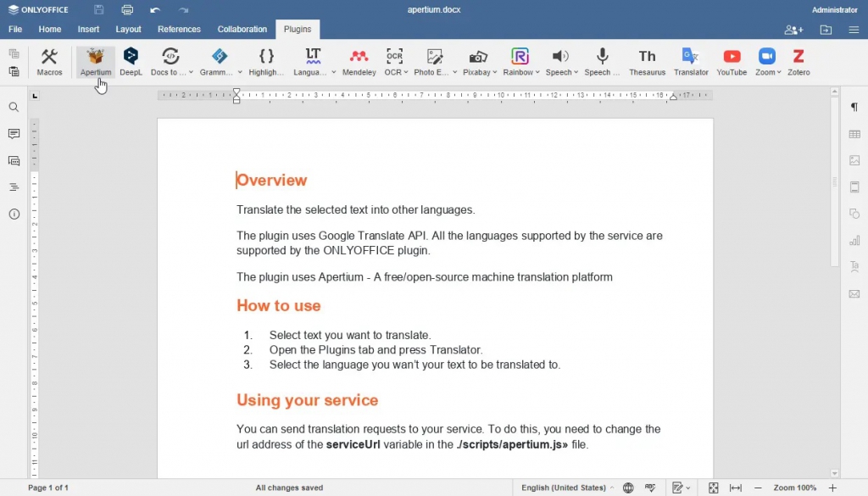
Task: Toggle spell checking in the status bar
Action: [650, 488]
